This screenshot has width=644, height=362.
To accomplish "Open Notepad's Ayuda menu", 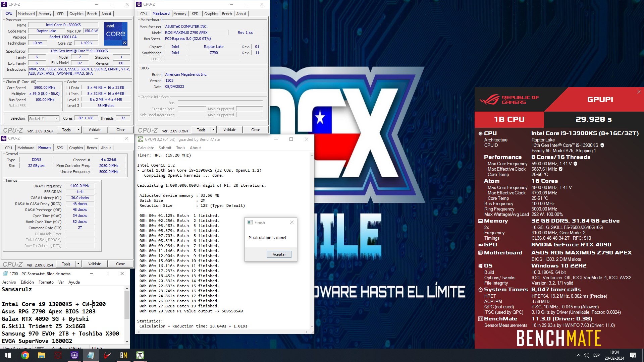I will [x=74, y=282].
